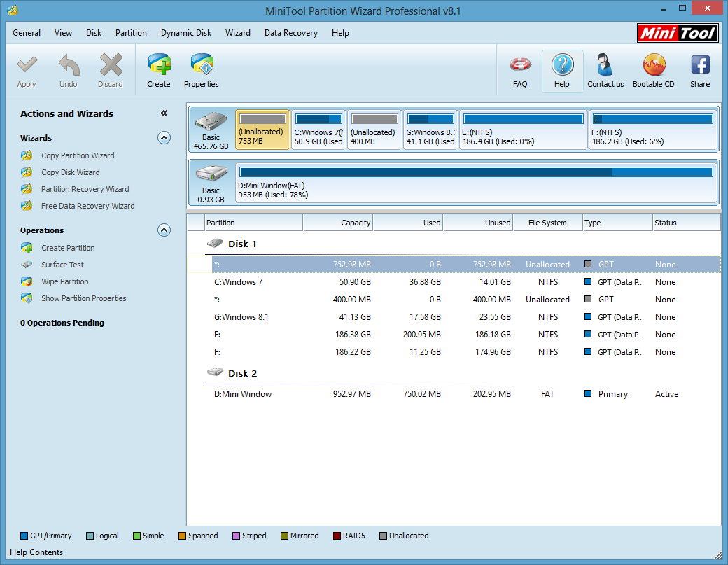This screenshot has width=728, height=565.
Task: Open the View menu
Action: click(63, 33)
